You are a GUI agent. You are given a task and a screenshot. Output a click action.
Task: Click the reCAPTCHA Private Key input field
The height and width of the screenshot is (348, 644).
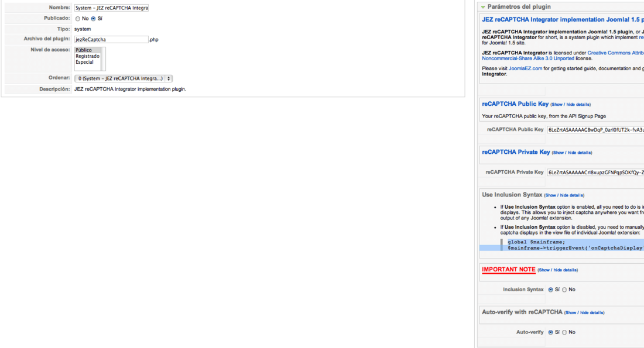595,173
